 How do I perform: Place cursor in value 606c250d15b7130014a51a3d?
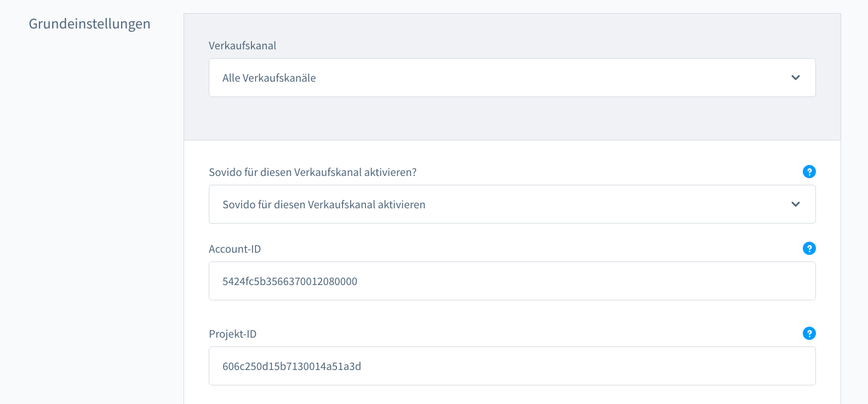click(x=292, y=366)
